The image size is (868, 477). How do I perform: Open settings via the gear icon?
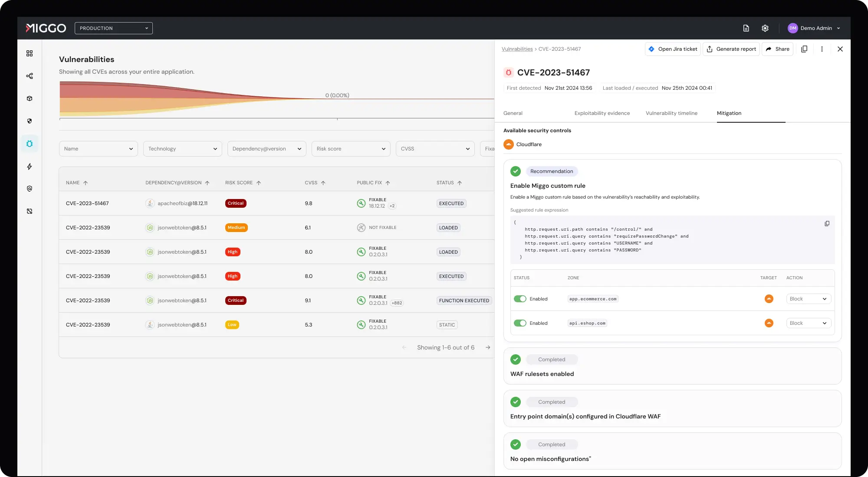click(765, 28)
